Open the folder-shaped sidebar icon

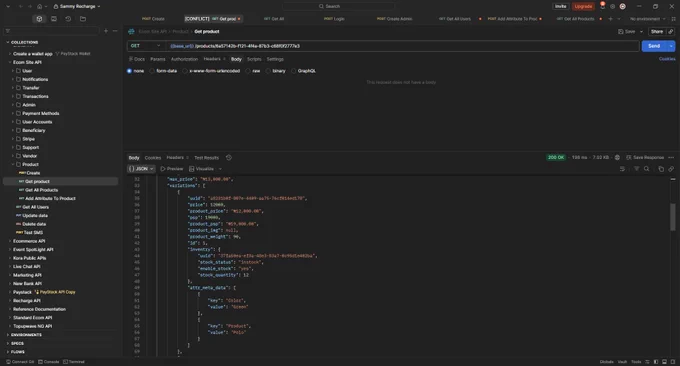83,19
